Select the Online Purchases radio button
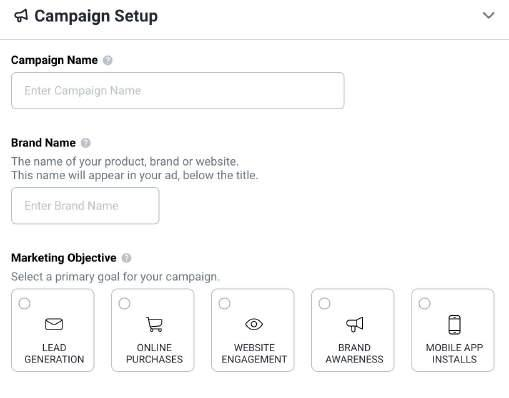 [124, 304]
